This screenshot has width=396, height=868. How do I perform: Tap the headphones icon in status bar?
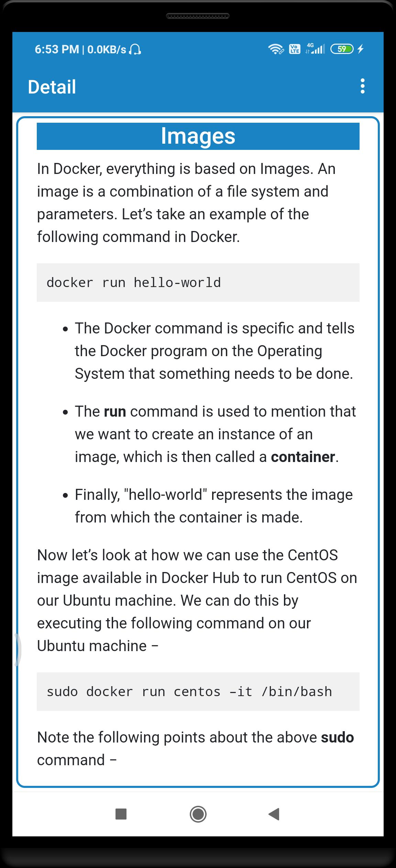pyautogui.click(x=135, y=50)
